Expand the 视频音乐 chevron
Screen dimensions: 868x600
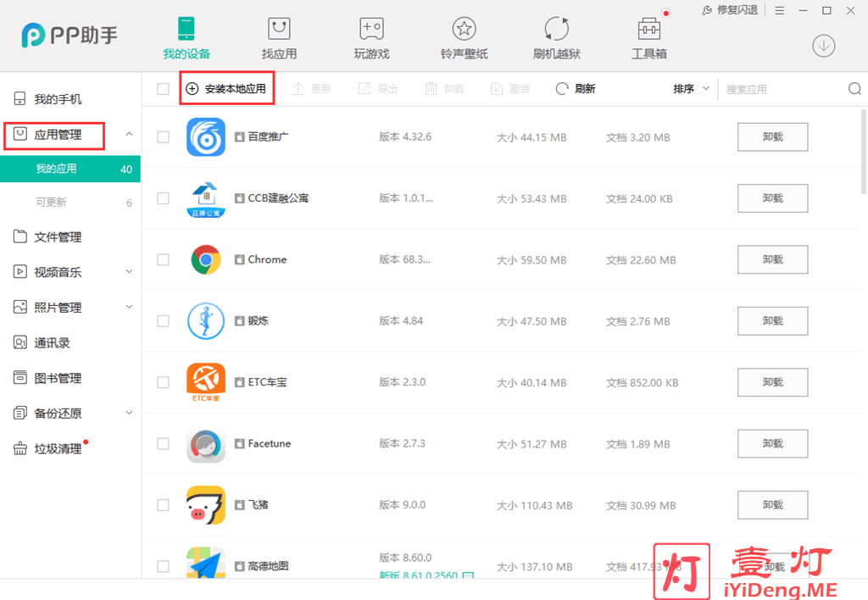pyautogui.click(x=129, y=272)
